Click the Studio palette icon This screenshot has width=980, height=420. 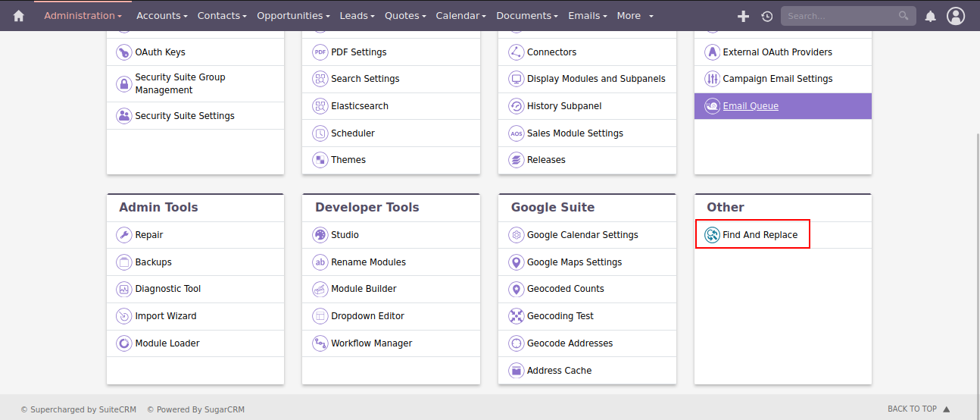click(320, 235)
